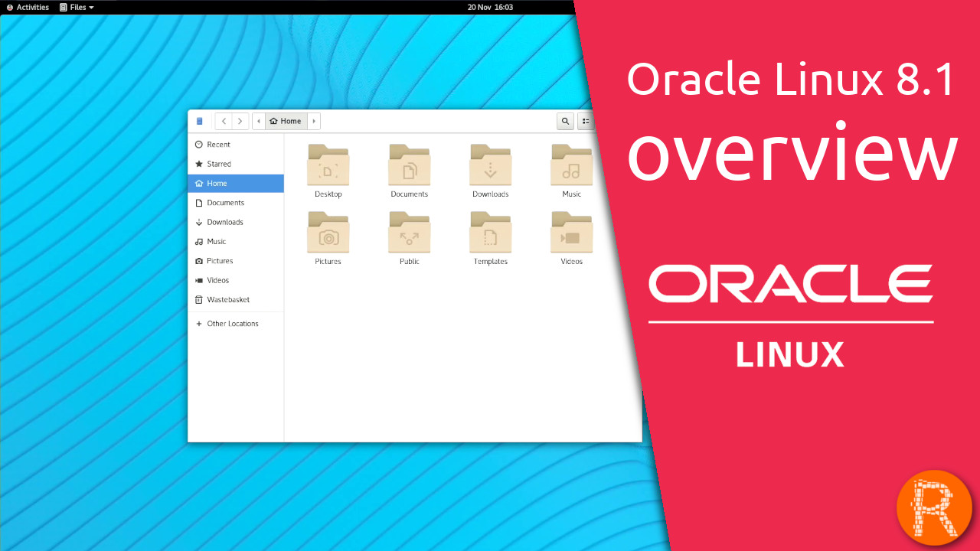Viewport: 980px width, 551px height.
Task: Select the Videos folder icon in the grid
Action: pyautogui.click(x=572, y=232)
